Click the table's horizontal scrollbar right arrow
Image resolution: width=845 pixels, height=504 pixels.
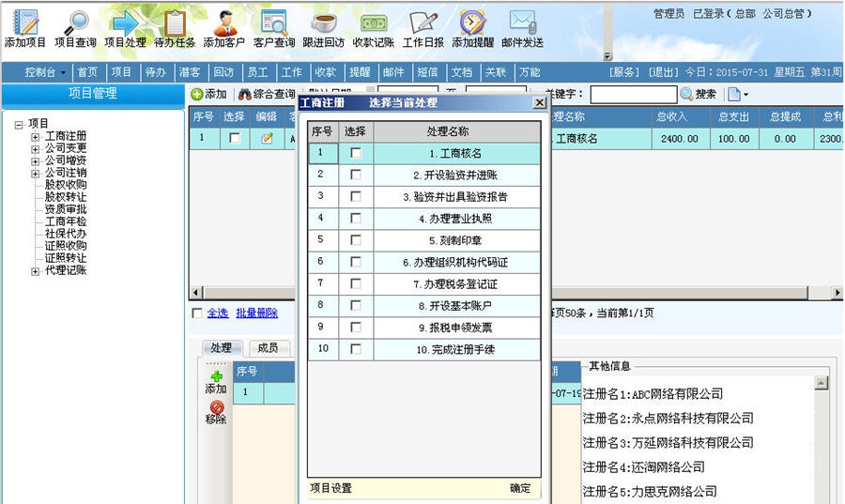tap(837, 293)
